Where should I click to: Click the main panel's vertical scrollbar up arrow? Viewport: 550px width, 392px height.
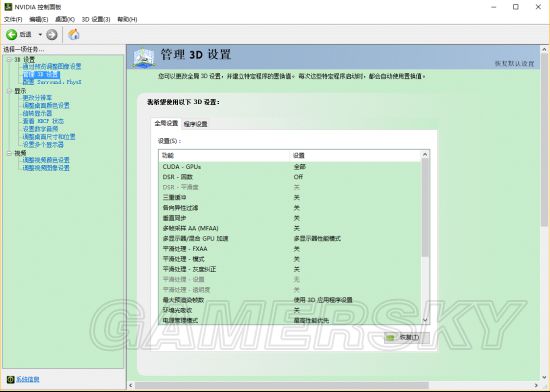point(544,49)
